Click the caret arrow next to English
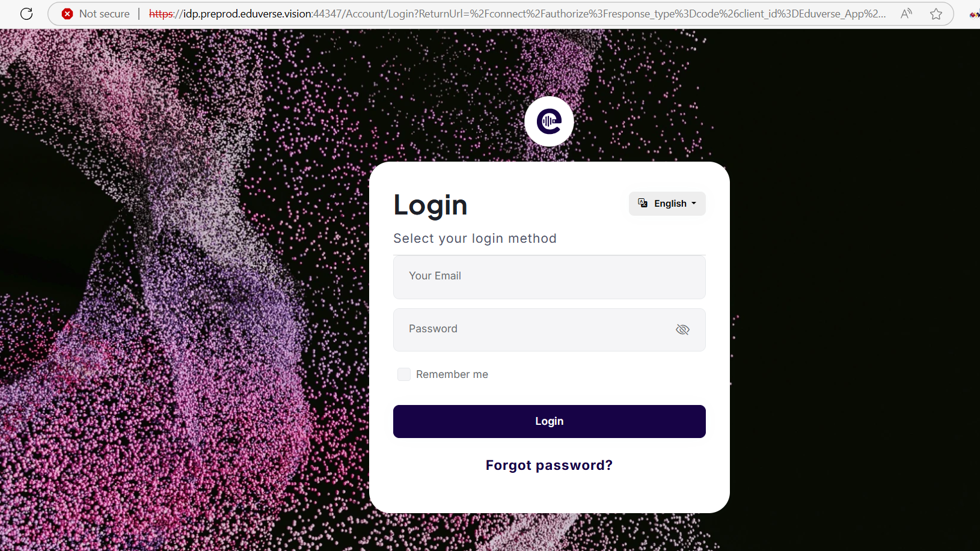This screenshot has height=551, width=980. pos(694,204)
